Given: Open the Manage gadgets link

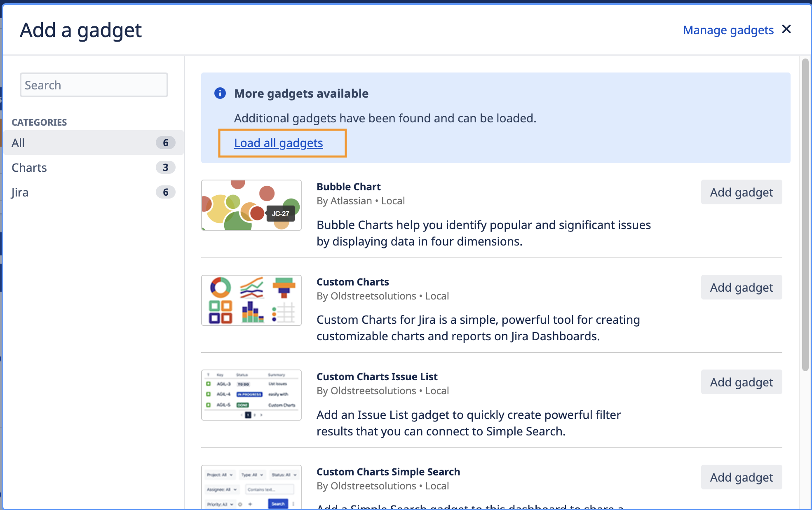Looking at the screenshot, I should [x=728, y=30].
